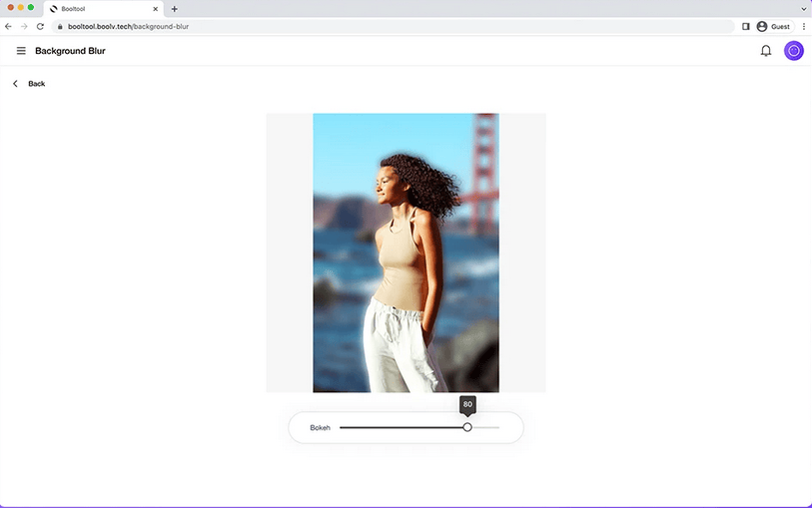This screenshot has width=812, height=508.
Task: Click the Guest profile button
Action: tap(773, 26)
